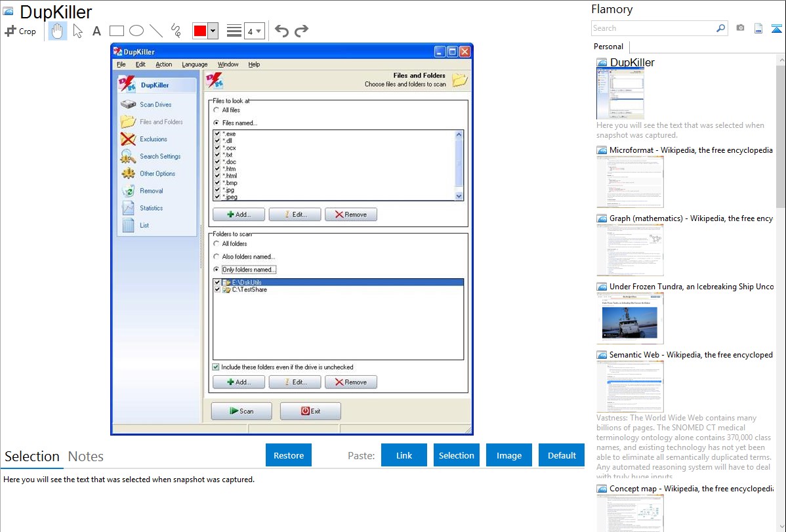Select the Crop tool
This screenshot has height=532, width=786.
click(x=20, y=31)
